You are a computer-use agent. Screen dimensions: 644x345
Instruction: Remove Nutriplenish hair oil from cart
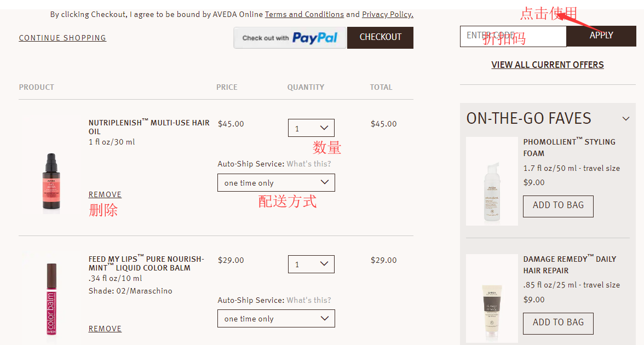pyautogui.click(x=105, y=194)
